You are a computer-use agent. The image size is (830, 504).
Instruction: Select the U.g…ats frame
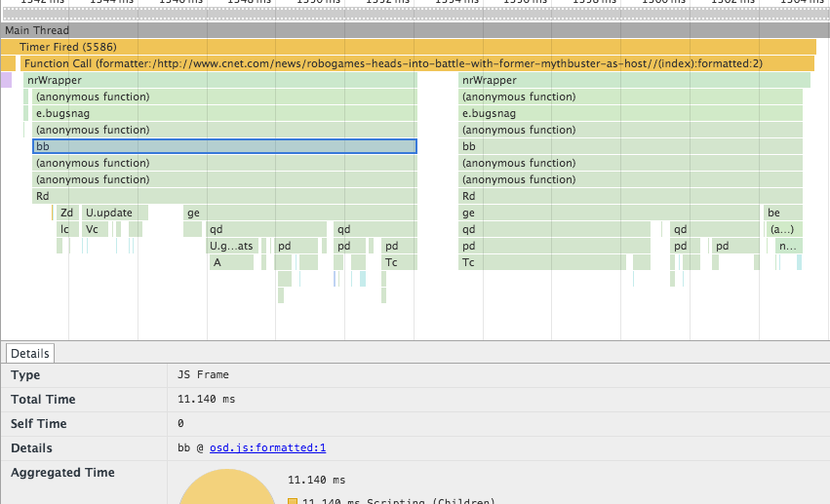232,246
